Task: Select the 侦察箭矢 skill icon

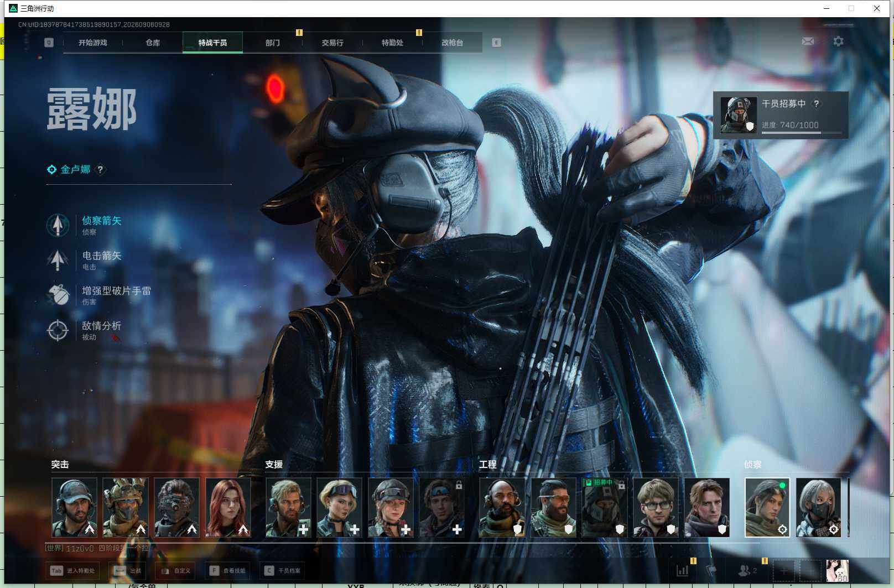Action: (x=58, y=225)
